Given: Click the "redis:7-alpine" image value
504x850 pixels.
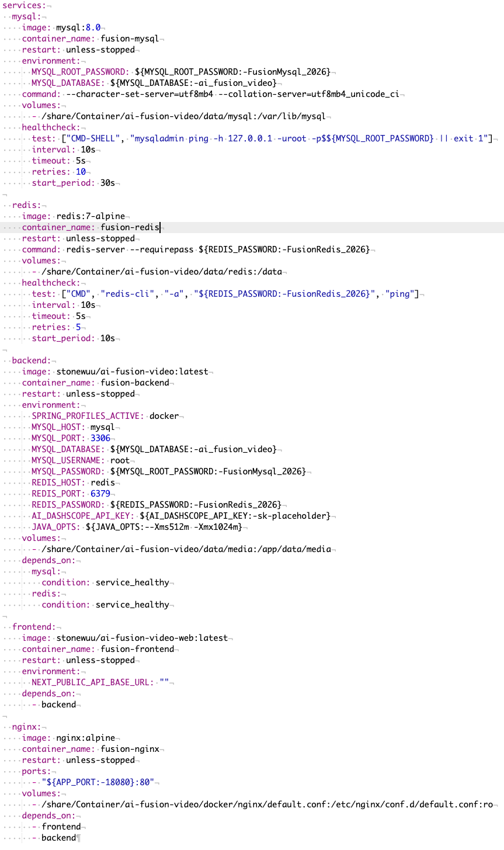Looking at the screenshot, I should pyautogui.click(x=91, y=216).
